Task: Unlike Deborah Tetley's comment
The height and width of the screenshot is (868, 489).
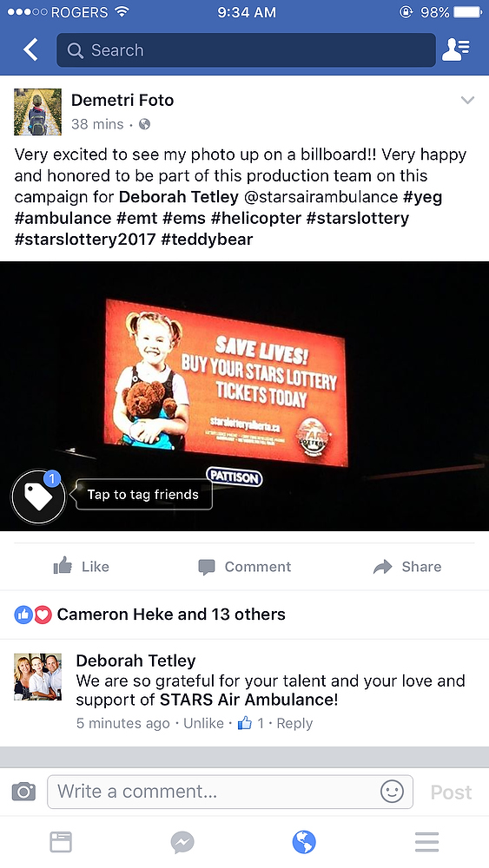Action: pyautogui.click(x=204, y=724)
